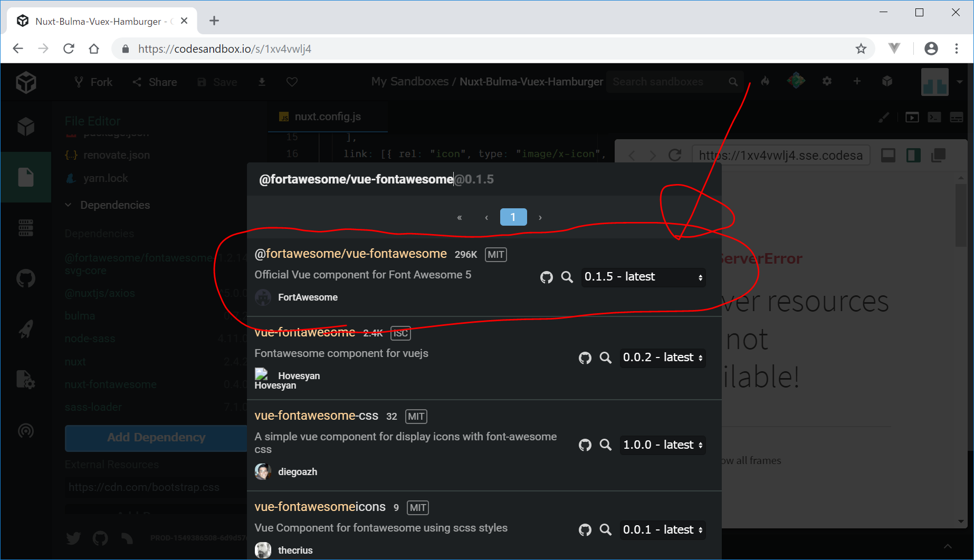974x560 pixels.
Task: Click the heart like icon in toolbar
Action: (292, 82)
